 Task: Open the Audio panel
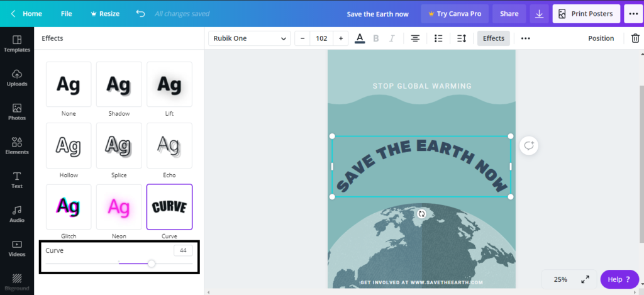click(17, 214)
